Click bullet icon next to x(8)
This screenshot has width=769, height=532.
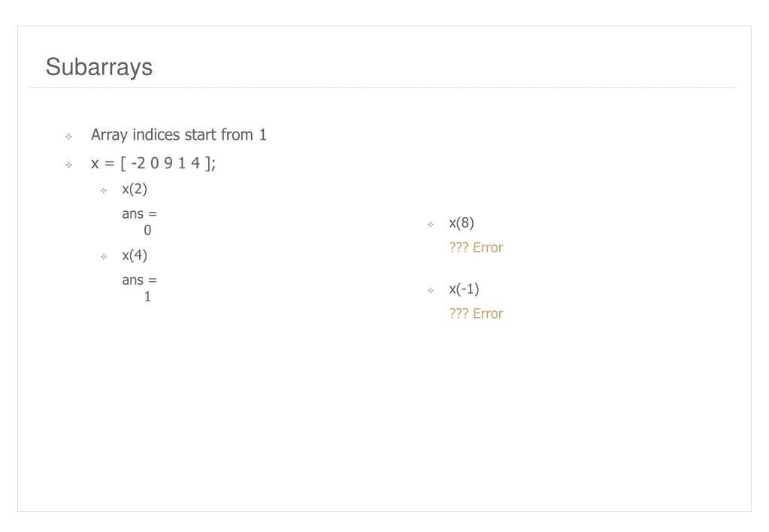tap(431, 225)
